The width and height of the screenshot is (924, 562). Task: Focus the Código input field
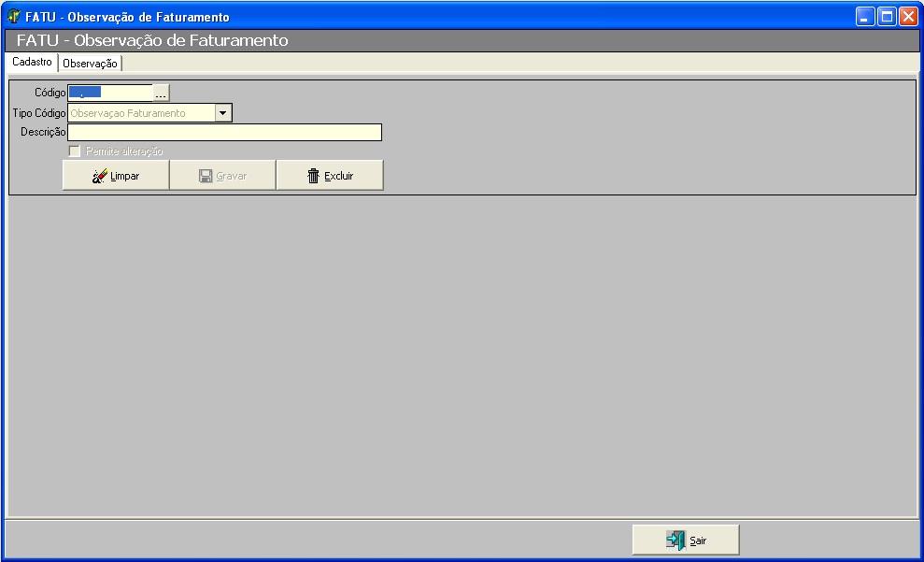110,93
